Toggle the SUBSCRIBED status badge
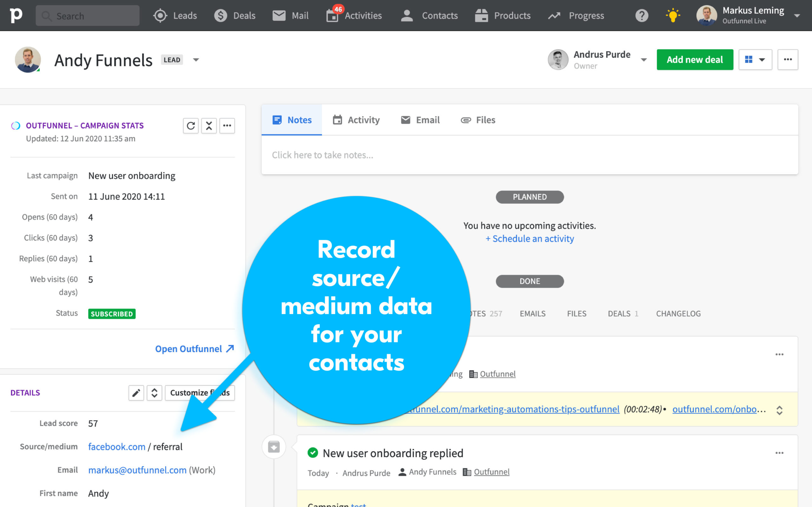The image size is (812, 507). 111,314
